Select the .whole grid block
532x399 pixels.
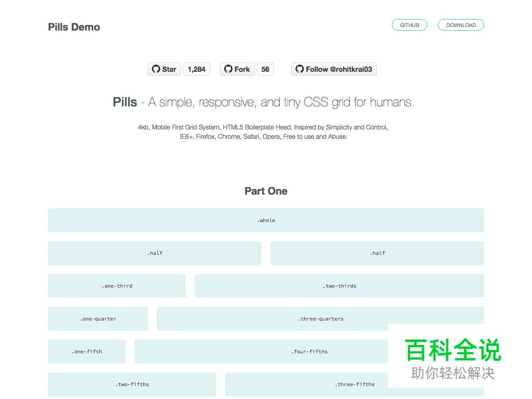click(266, 220)
